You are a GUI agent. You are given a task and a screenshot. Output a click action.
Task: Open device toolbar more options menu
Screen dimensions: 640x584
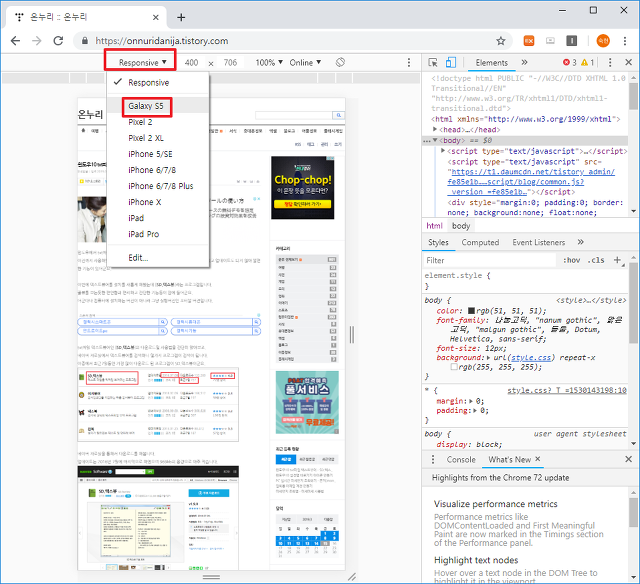coord(409,62)
